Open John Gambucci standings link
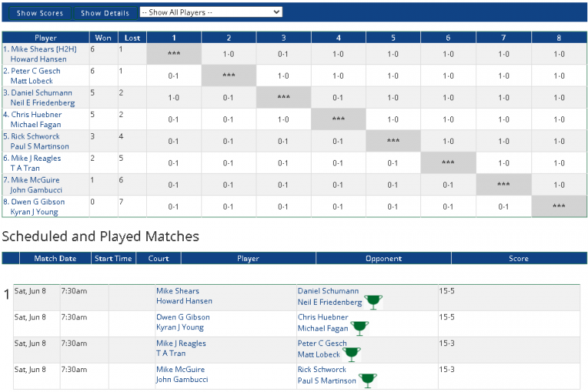Image resolution: width=588 pixels, height=392 pixels. [36, 190]
